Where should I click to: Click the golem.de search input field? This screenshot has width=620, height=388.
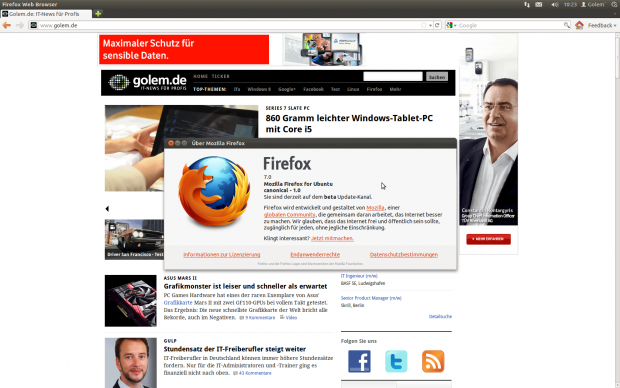coord(393,76)
